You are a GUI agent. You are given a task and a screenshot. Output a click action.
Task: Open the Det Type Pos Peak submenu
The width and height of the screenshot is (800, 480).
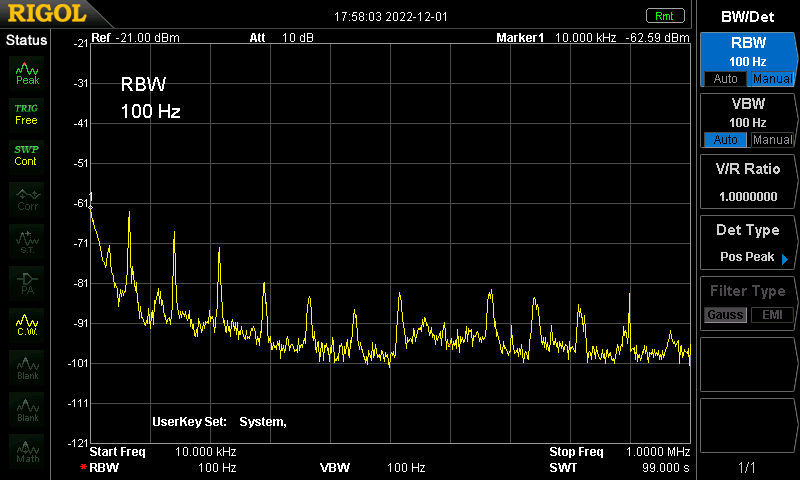pos(747,243)
